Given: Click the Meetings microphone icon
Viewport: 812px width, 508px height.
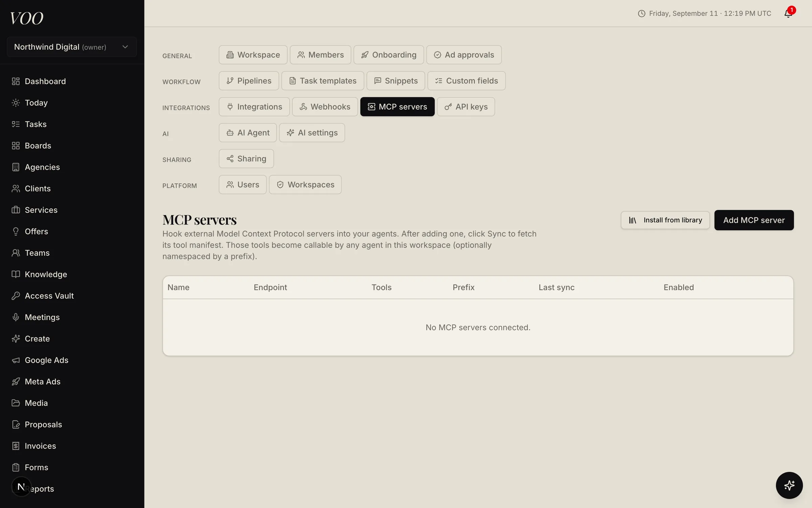Looking at the screenshot, I should 16,317.
